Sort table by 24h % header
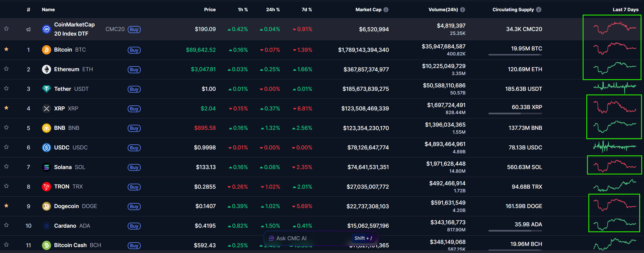This screenshot has width=644, height=253. [273, 10]
